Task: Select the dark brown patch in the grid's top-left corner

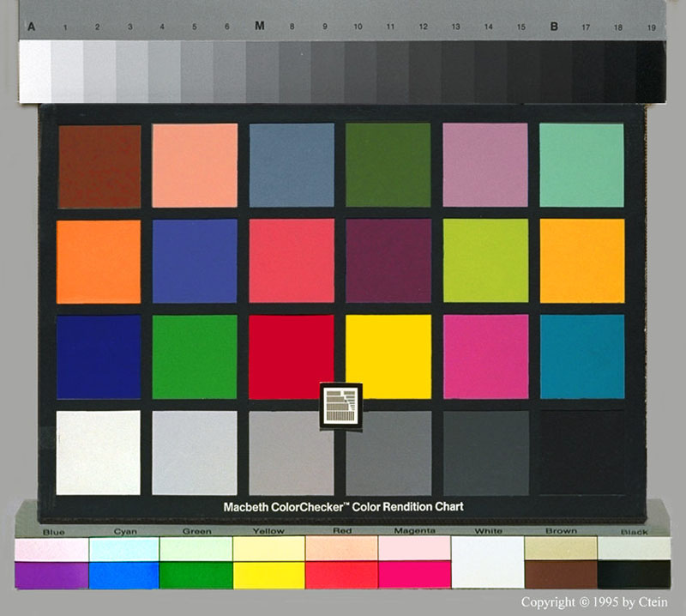Action: tap(99, 166)
